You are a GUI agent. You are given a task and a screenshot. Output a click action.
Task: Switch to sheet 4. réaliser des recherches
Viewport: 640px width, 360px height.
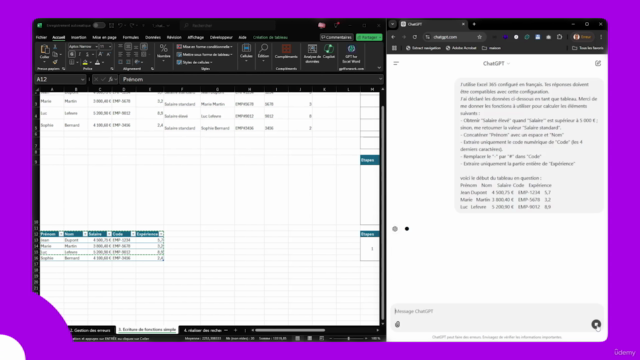(x=202, y=330)
